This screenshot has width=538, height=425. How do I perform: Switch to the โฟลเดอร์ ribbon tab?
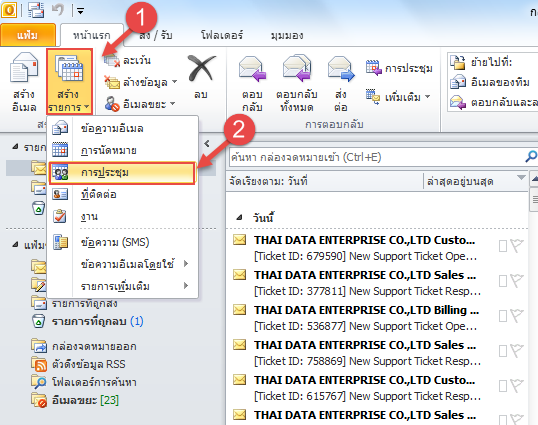click(x=222, y=35)
